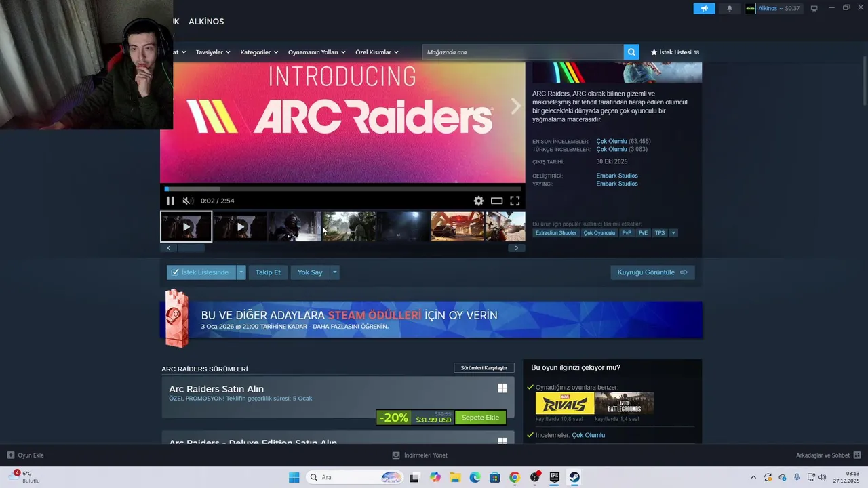The height and width of the screenshot is (488, 868).
Task: Switch to Steam on taskbar
Action: [x=574, y=477]
